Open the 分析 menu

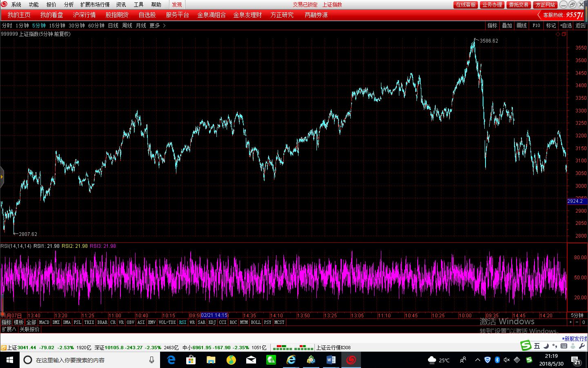point(69,4)
